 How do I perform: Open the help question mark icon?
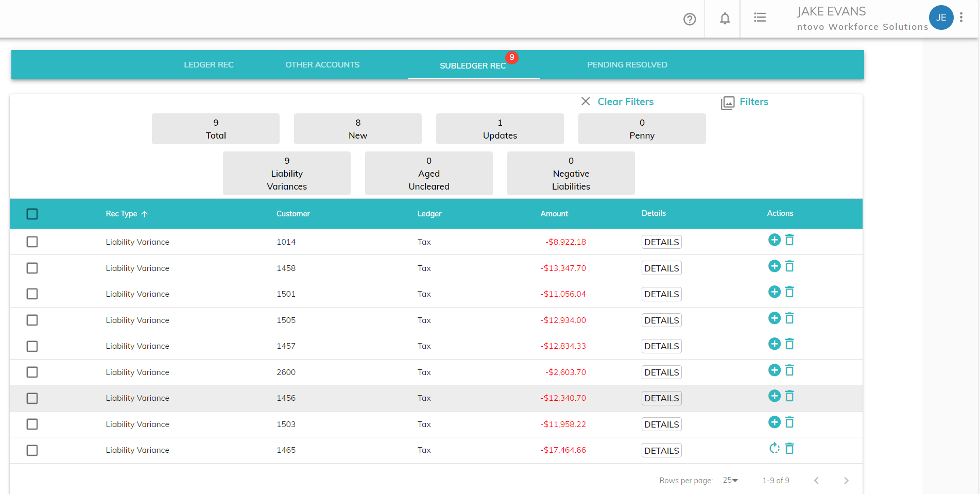(690, 19)
